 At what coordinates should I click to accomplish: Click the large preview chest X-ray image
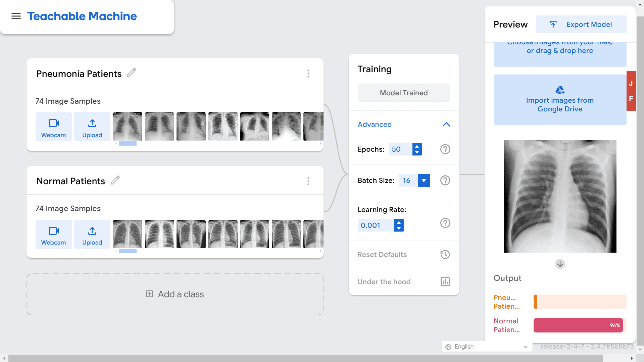coord(560,196)
